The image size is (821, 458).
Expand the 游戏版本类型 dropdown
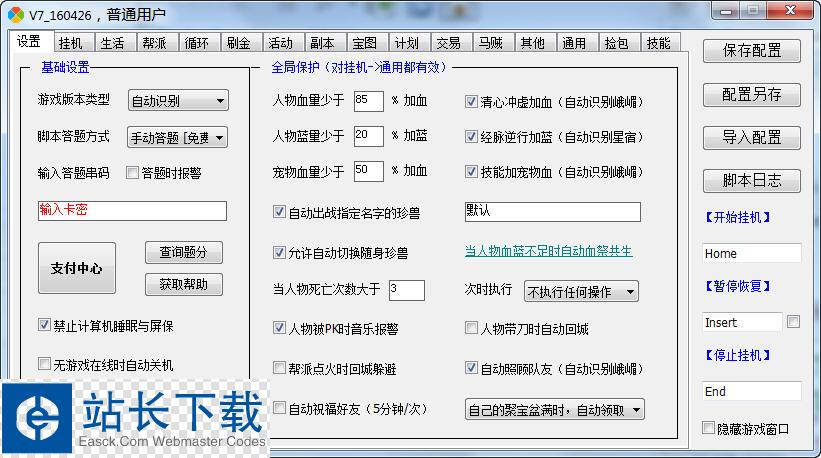click(178, 100)
